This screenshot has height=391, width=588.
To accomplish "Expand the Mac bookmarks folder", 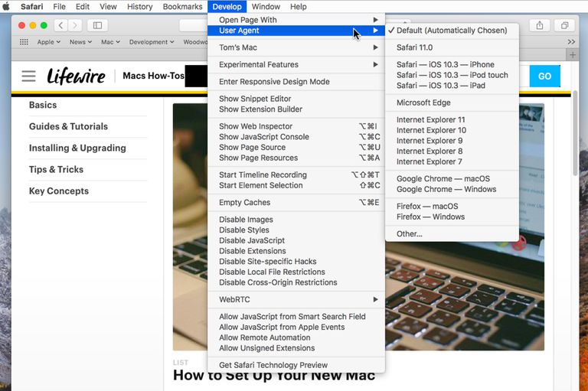I will 110,42.
